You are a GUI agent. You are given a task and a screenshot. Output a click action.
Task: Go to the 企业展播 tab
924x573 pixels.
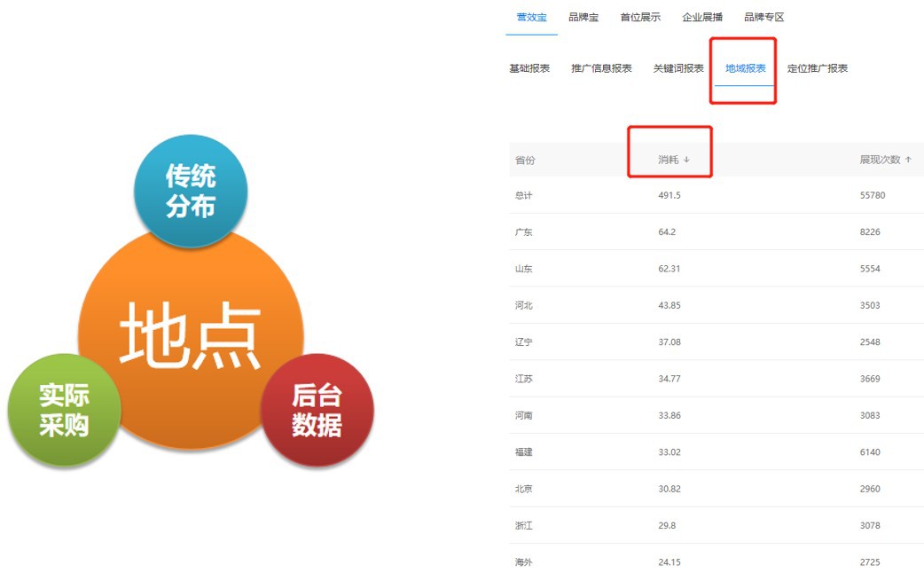coord(702,18)
